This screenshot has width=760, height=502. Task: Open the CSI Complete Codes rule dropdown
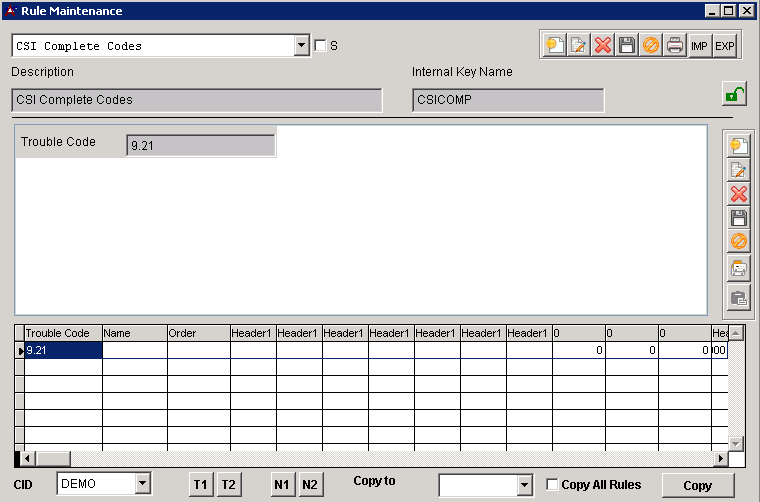tap(302, 46)
